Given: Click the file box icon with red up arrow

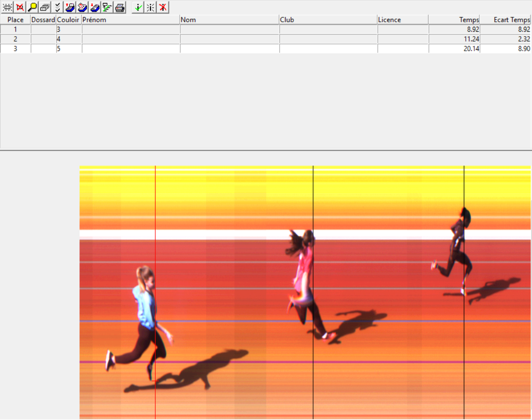Looking at the screenshot, I should [70, 7].
